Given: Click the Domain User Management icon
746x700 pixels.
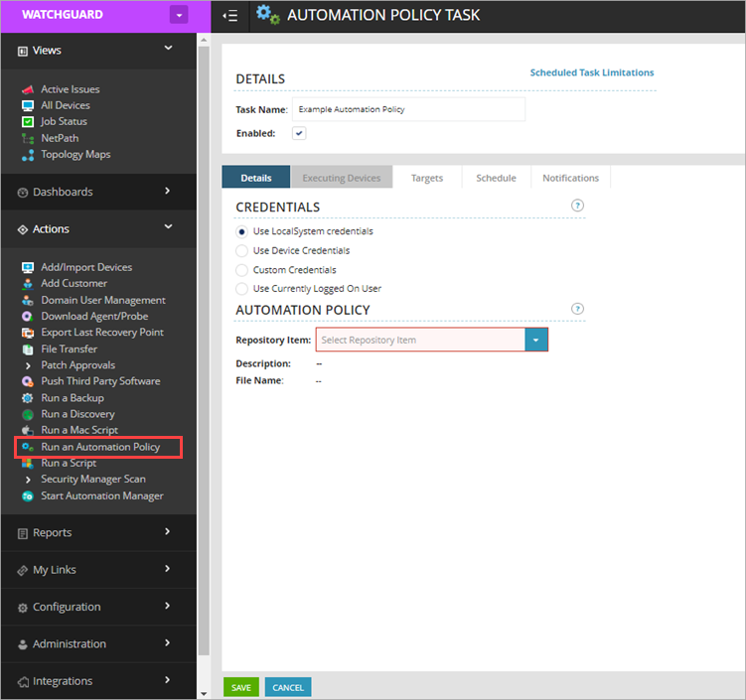Looking at the screenshot, I should (28, 300).
